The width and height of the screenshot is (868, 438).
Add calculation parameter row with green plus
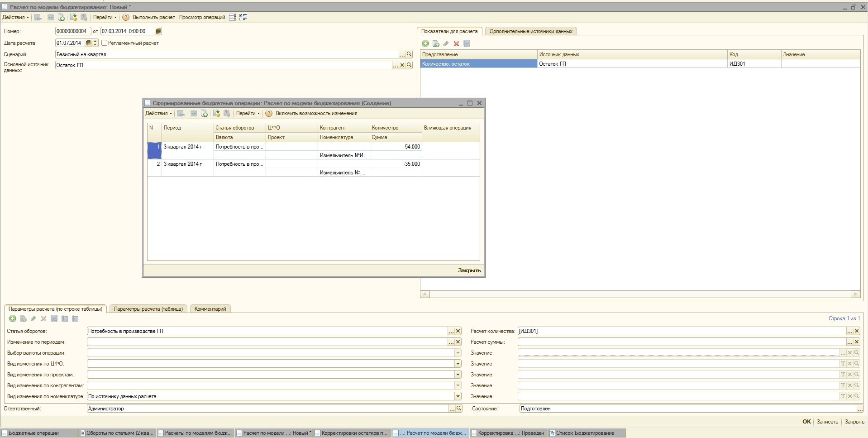tap(13, 319)
